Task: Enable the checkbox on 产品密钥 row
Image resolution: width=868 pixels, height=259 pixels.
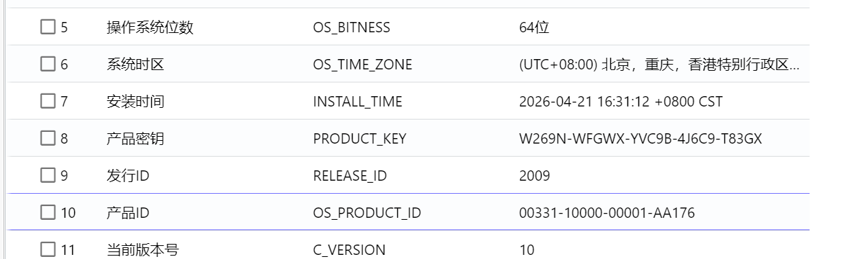Action: (47, 139)
